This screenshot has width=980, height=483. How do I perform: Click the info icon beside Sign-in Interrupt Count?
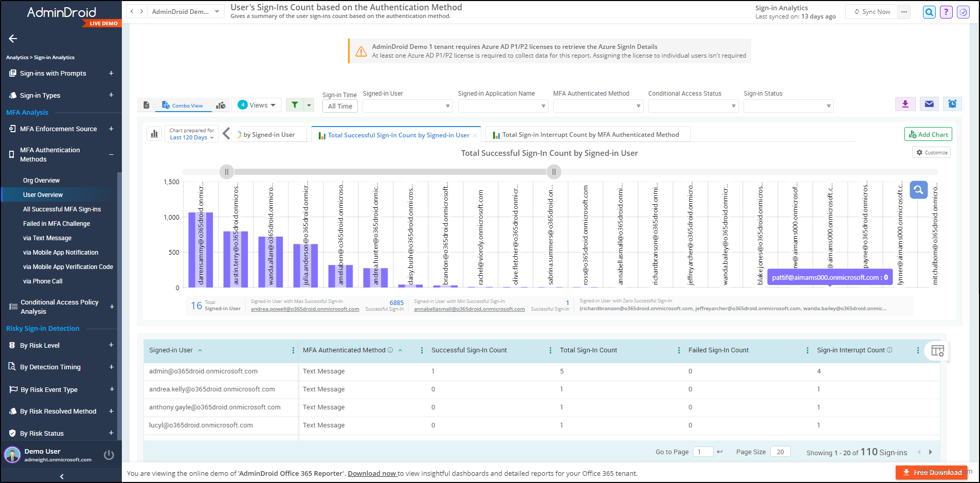coord(890,350)
